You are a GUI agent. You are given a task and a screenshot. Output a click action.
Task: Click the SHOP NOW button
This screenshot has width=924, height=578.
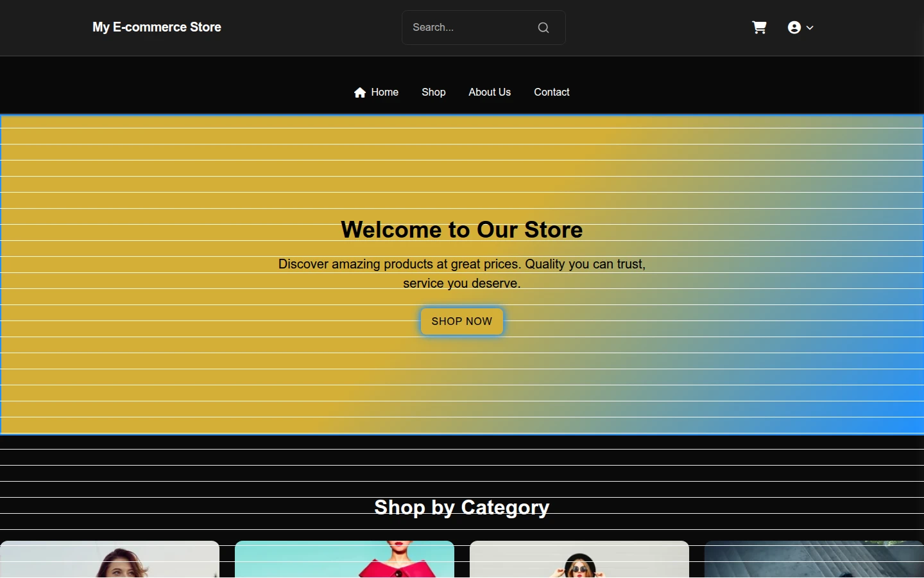tap(462, 321)
